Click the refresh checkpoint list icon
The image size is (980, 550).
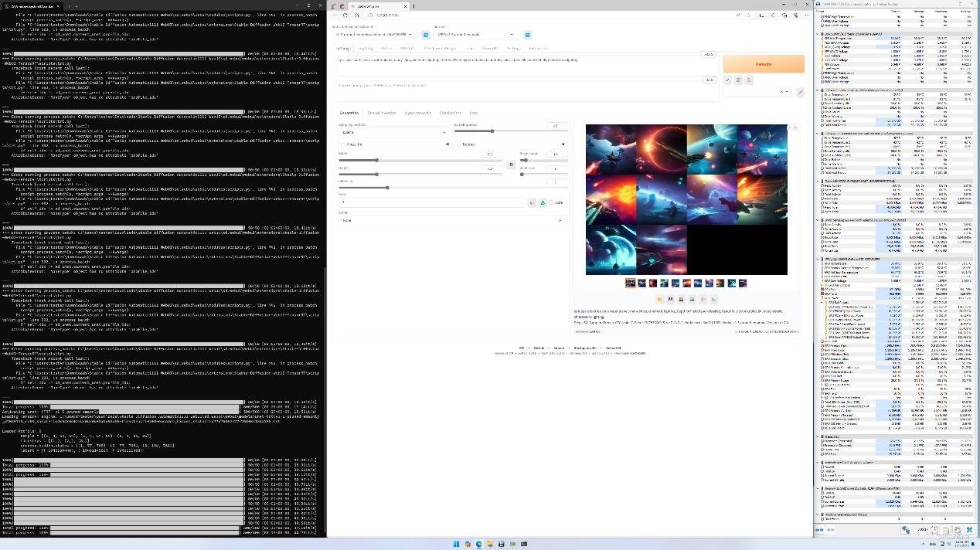pos(424,35)
